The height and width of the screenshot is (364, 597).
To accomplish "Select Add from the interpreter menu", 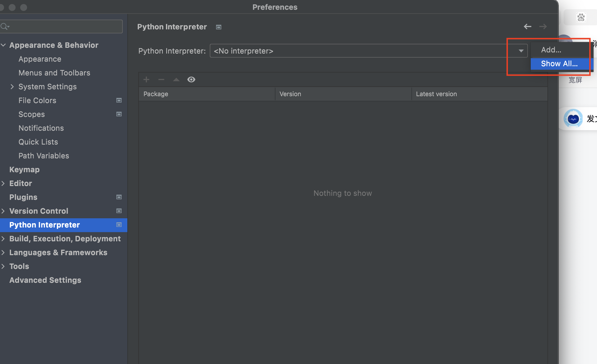I will 551,50.
